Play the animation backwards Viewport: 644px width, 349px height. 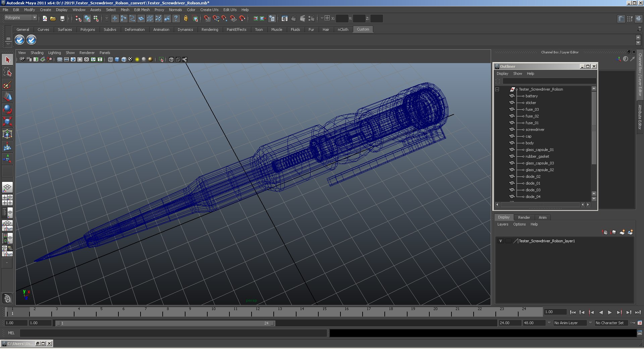coord(601,312)
